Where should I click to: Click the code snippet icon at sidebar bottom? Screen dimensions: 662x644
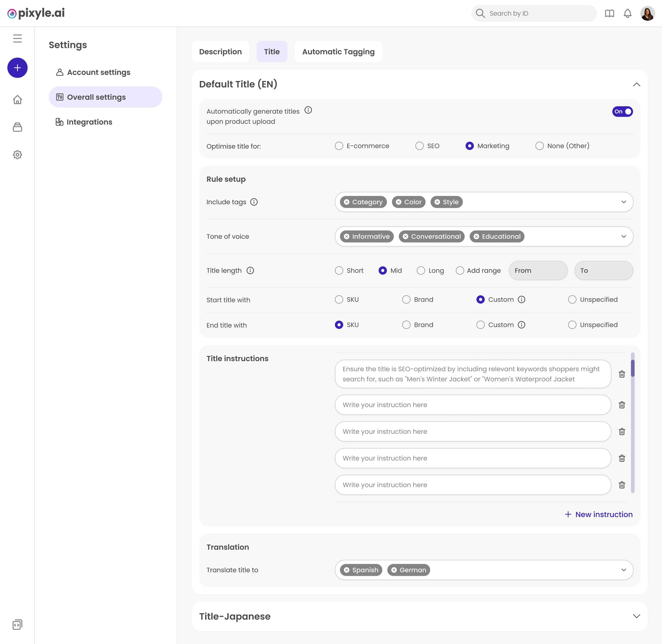click(17, 624)
